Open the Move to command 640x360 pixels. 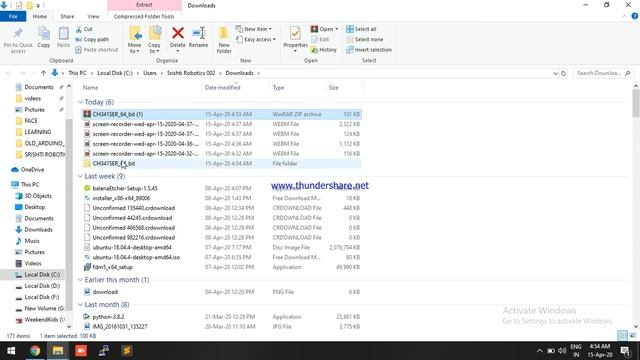(134, 40)
